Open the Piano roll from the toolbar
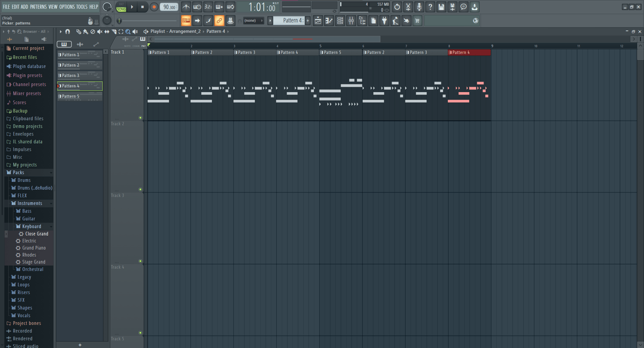The height and width of the screenshot is (348, 644). pos(329,21)
